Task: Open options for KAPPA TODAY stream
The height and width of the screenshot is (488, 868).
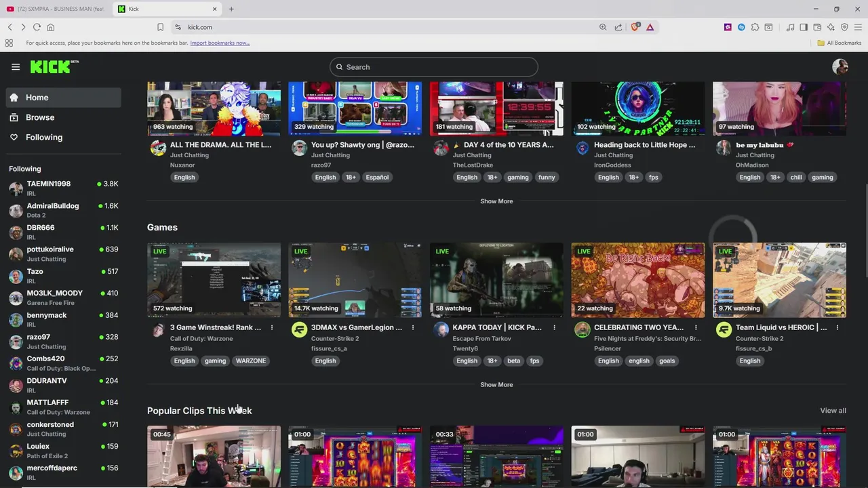Action: click(554, 327)
